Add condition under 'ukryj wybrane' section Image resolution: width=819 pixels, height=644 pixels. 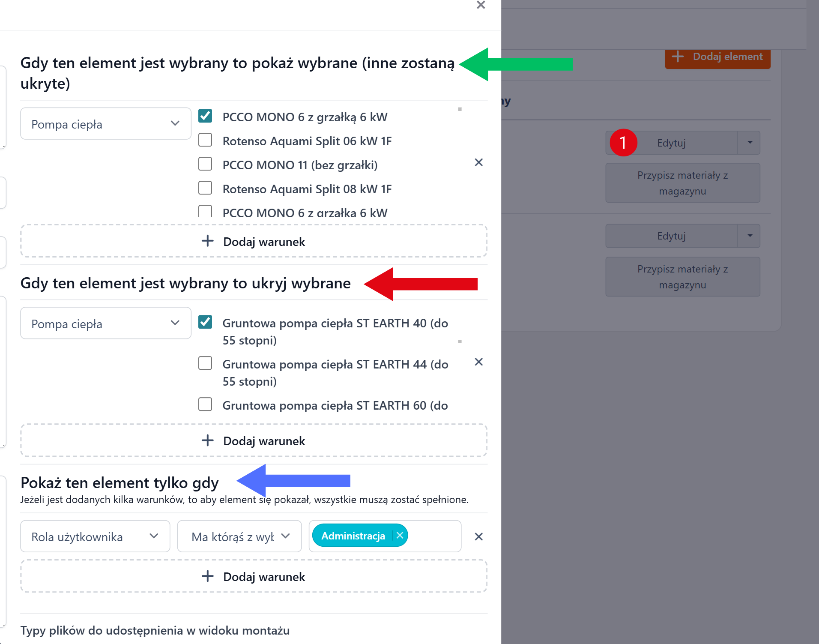click(x=254, y=440)
